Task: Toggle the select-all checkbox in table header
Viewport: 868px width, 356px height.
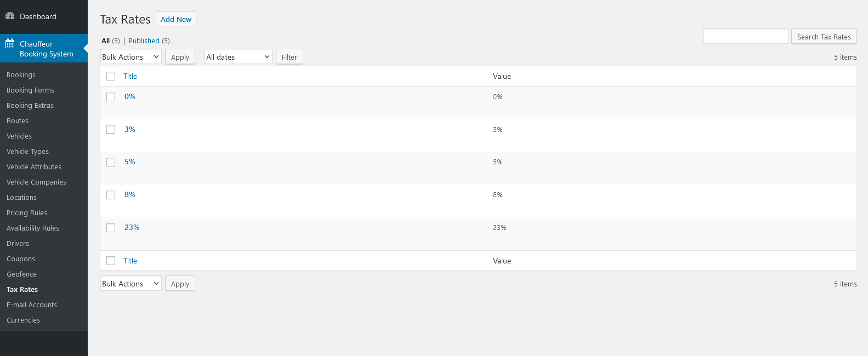Action: click(x=111, y=76)
